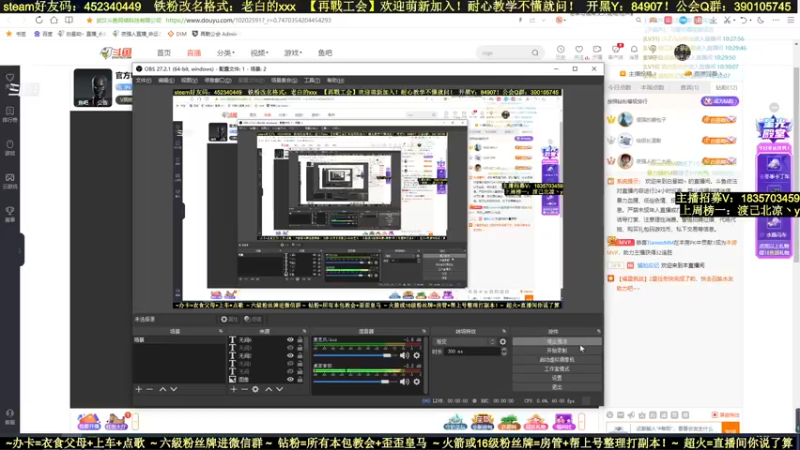Image resolution: width=800 pixels, height=450 pixels.
Task: Open ranking icon in Douyu left sidebar
Action: (10, 111)
